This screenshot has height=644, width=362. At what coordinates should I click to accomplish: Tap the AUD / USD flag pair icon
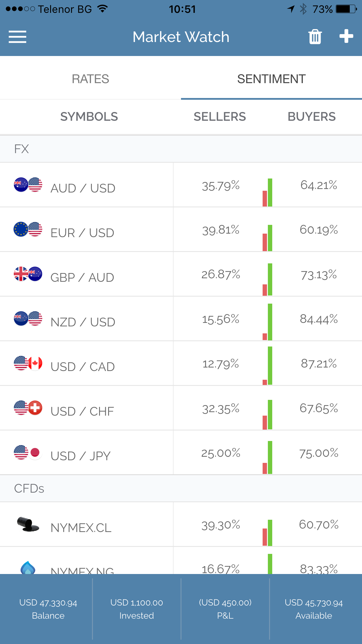click(28, 185)
